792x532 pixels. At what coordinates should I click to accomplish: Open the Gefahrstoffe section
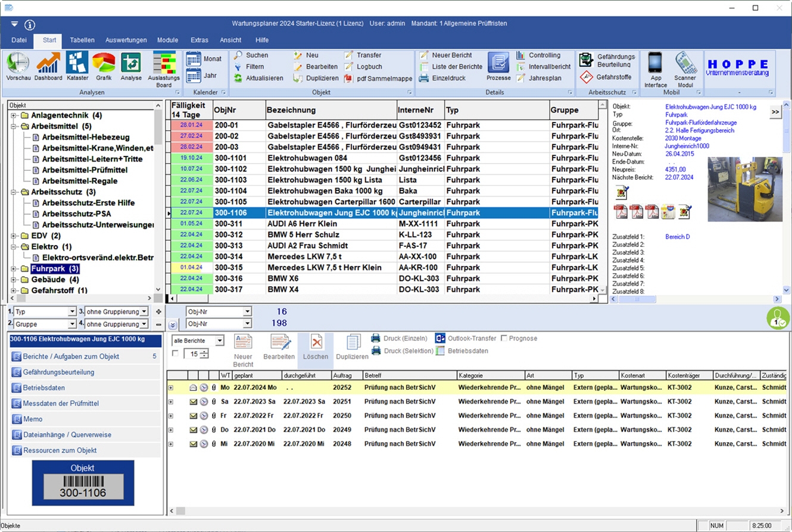(x=606, y=77)
